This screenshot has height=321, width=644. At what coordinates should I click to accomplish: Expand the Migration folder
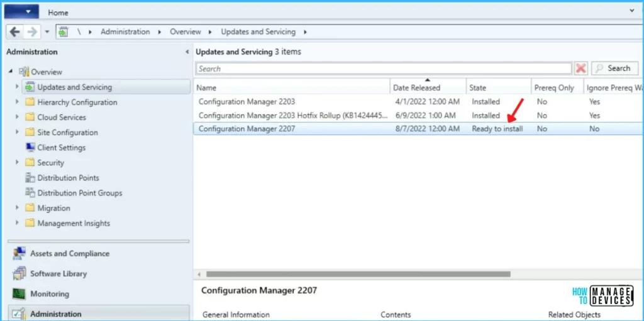[17, 208]
